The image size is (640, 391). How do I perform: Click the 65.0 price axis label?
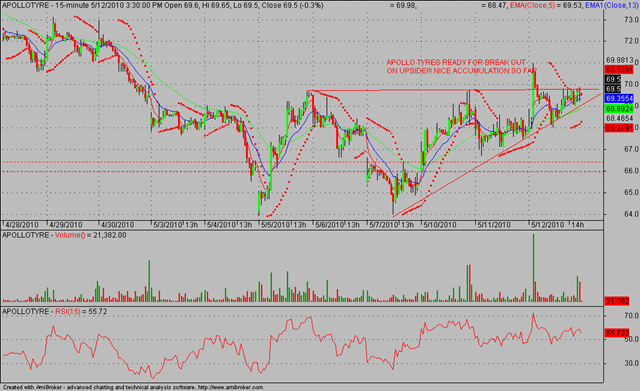click(631, 192)
